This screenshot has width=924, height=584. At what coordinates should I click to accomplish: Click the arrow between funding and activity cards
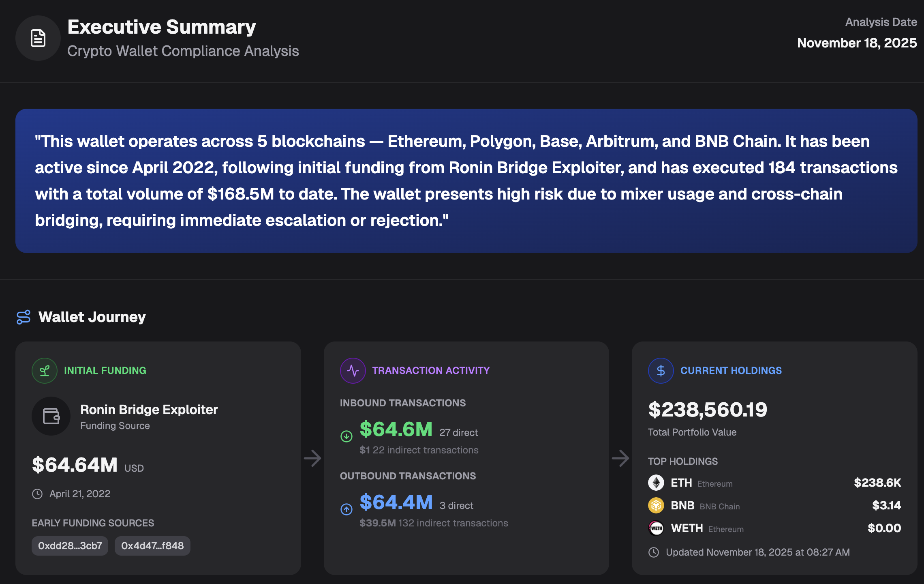tap(312, 458)
